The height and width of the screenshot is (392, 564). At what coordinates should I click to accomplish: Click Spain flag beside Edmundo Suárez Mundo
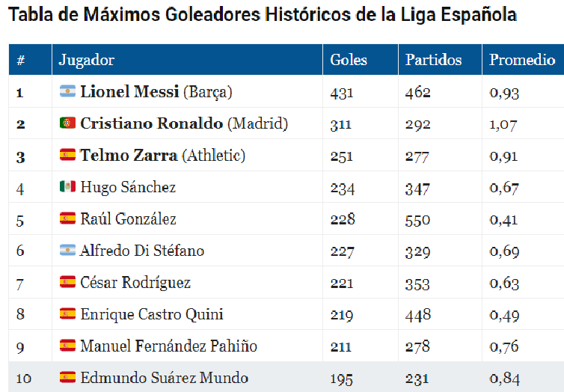click(67, 377)
